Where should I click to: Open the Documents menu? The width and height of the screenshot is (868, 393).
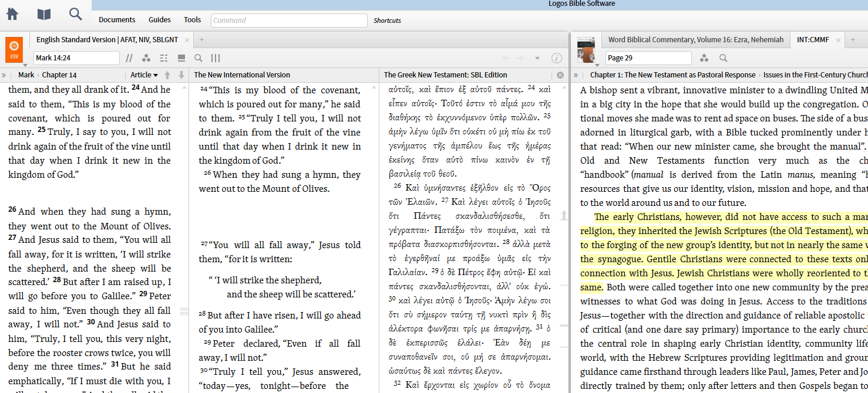coord(117,20)
